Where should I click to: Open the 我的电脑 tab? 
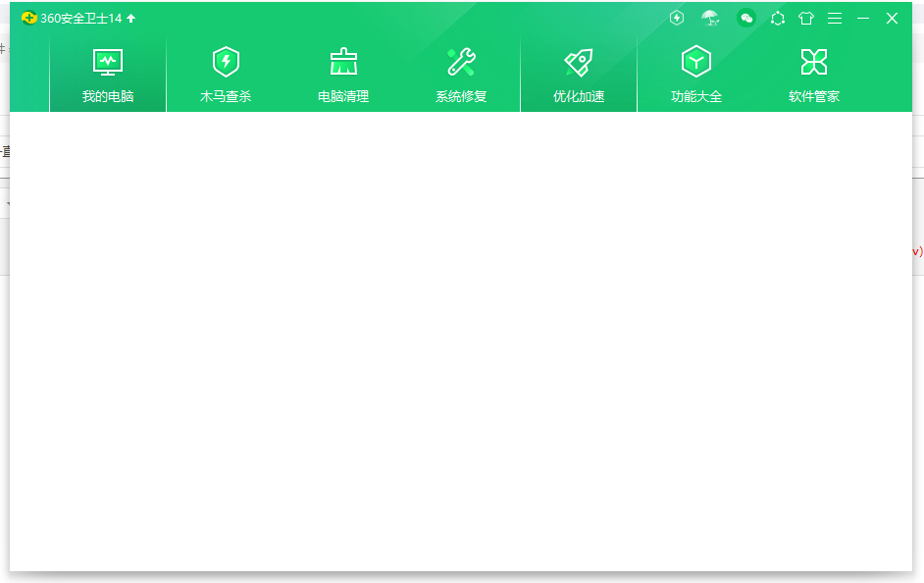tap(108, 75)
